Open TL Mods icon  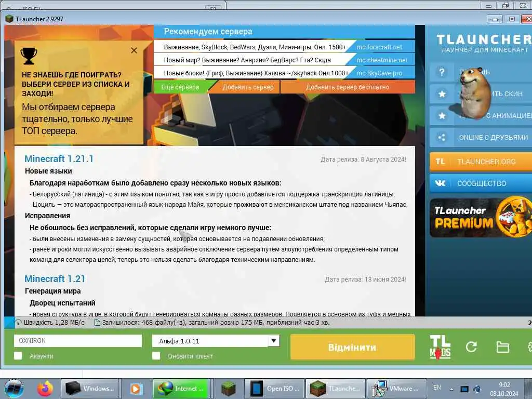(x=440, y=347)
